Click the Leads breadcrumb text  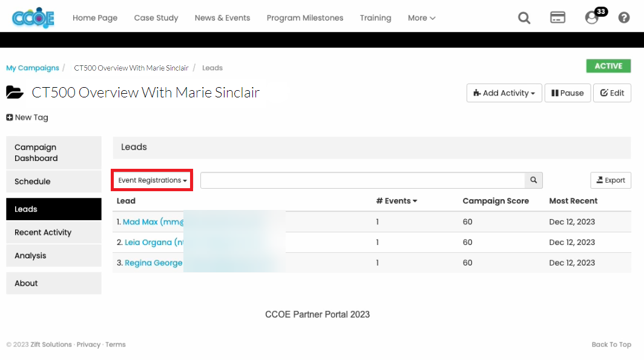[212, 68]
